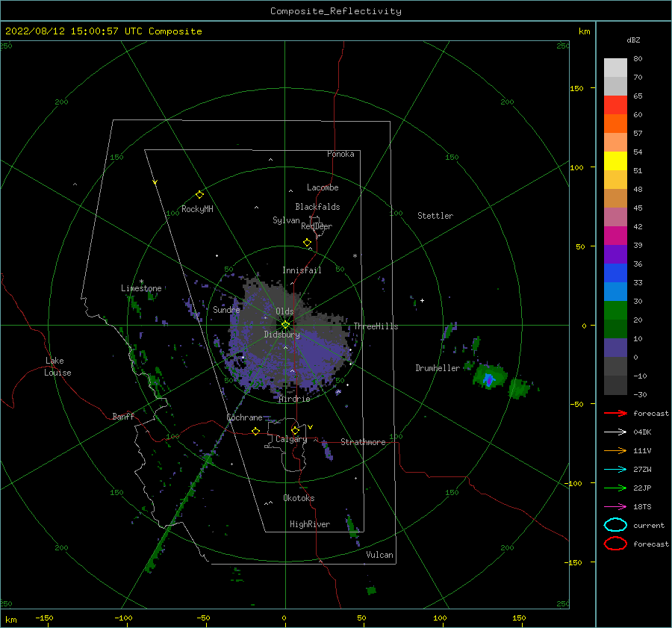672x628 pixels.
Task: Click the white plus marker west of Drumheller echoes
Action: tap(422, 300)
